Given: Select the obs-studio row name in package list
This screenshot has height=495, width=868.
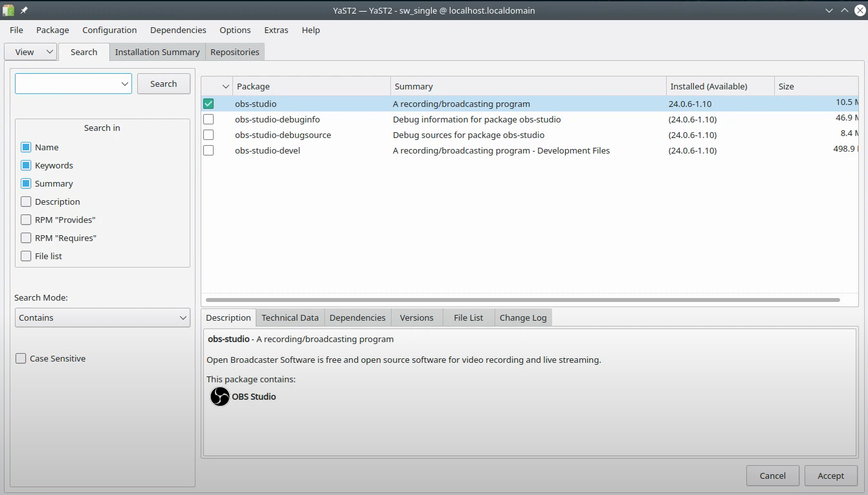Looking at the screenshot, I should pos(256,104).
